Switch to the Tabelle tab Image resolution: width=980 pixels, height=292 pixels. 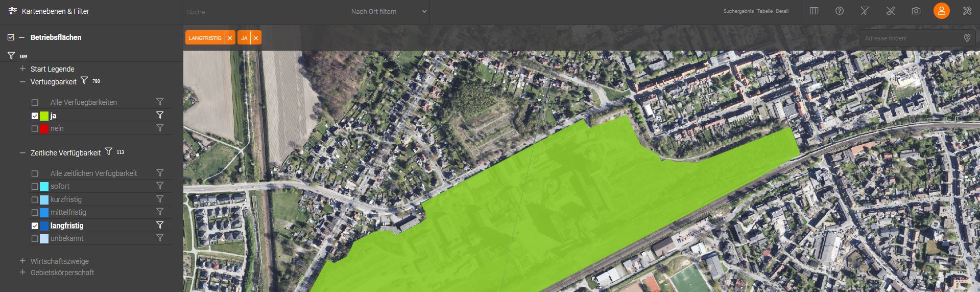pyautogui.click(x=764, y=11)
